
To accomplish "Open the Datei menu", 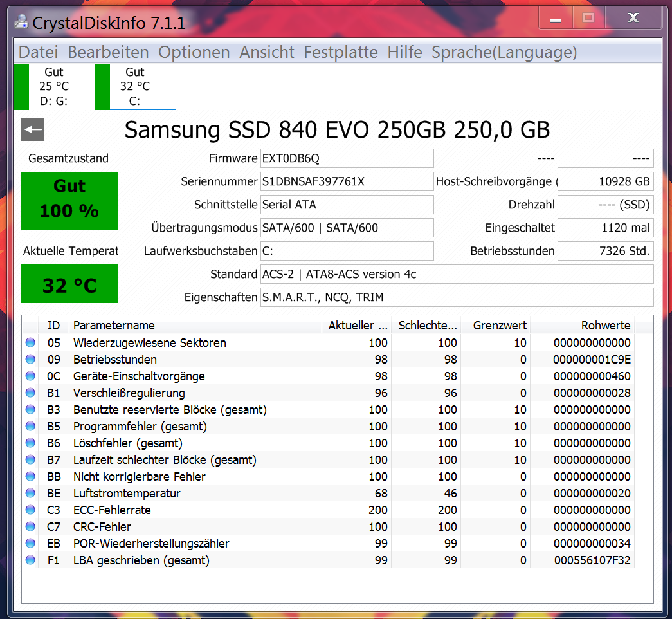I will pos(38,52).
